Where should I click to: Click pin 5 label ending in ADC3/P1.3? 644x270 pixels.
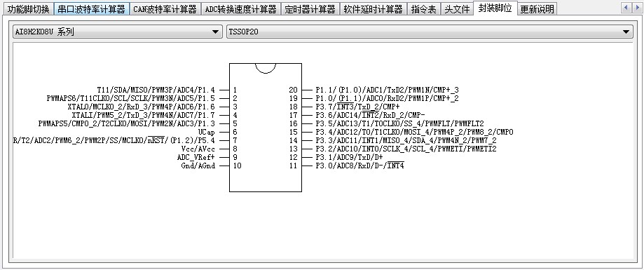tap(127, 123)
